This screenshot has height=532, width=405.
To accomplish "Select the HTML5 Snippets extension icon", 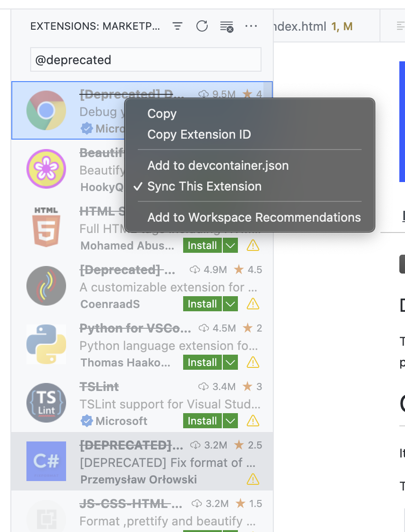I will [x=46, y=227].
